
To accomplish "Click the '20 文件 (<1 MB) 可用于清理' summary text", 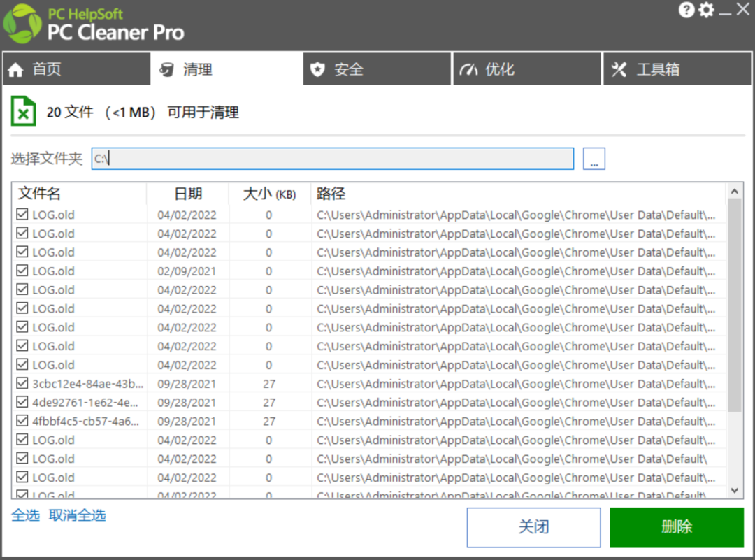I will tap(143, 112).
